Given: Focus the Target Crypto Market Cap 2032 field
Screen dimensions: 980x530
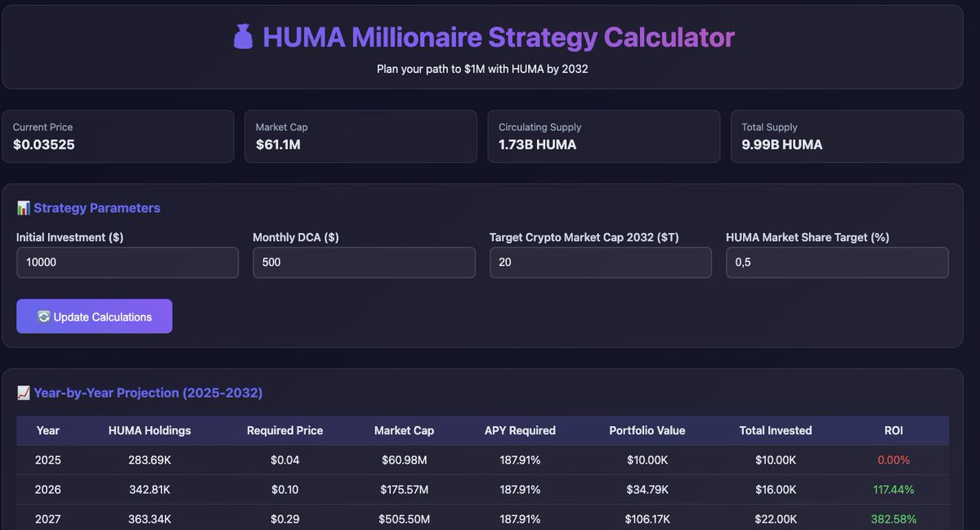Looking at the screenshot, I should click(601, 263).
